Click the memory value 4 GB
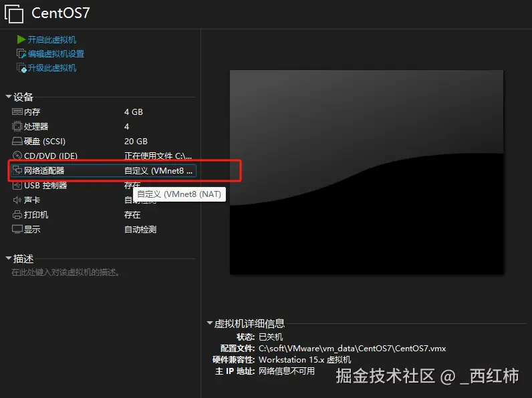 coord(134,112)
